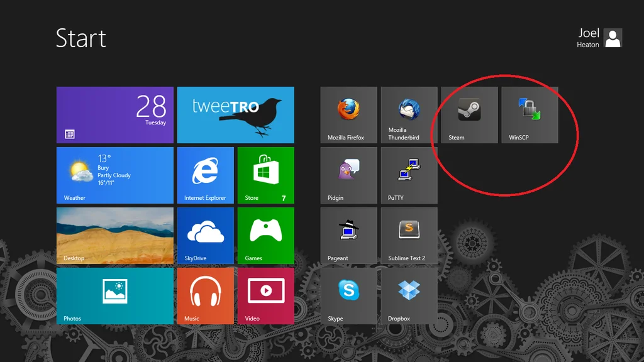Click the Start heading text

(x=81, y=38)
